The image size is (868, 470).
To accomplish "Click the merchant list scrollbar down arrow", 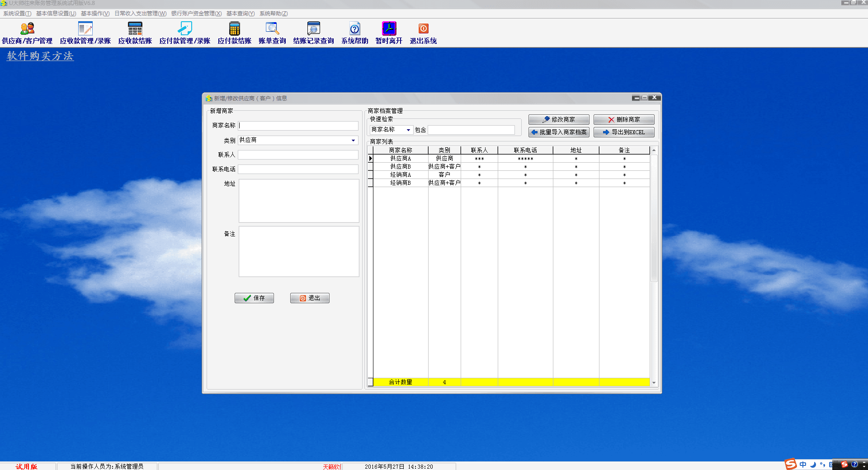I will point(654,383).
